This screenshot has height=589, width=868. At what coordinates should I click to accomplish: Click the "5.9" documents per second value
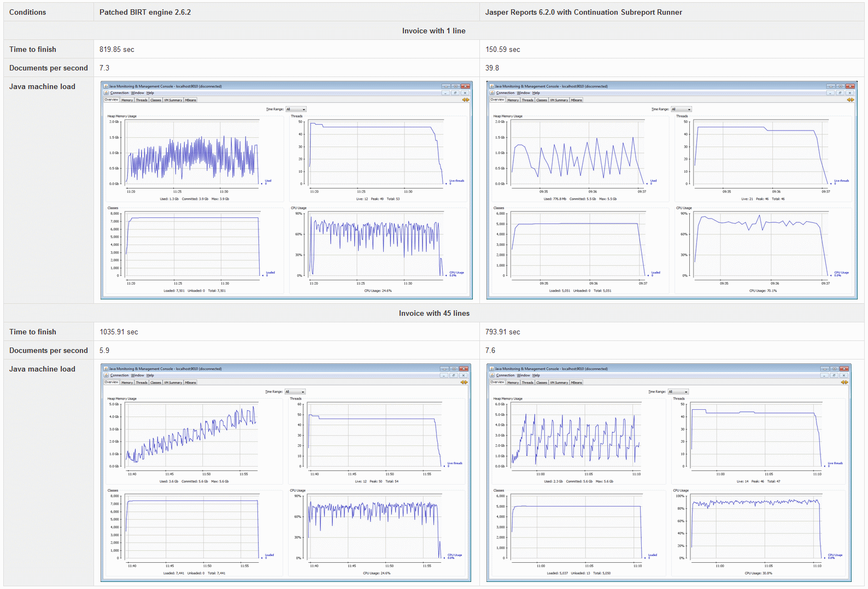tap(104, 350)
